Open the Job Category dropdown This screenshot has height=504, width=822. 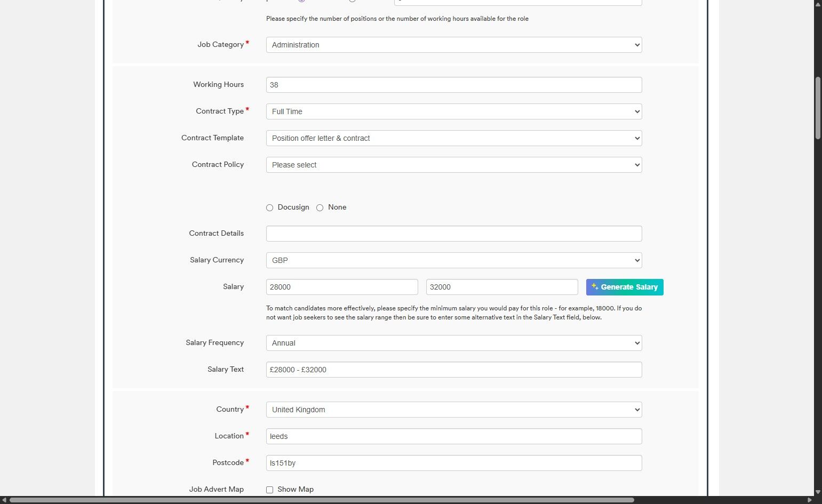pyautogui.click(x=453, y=45)
